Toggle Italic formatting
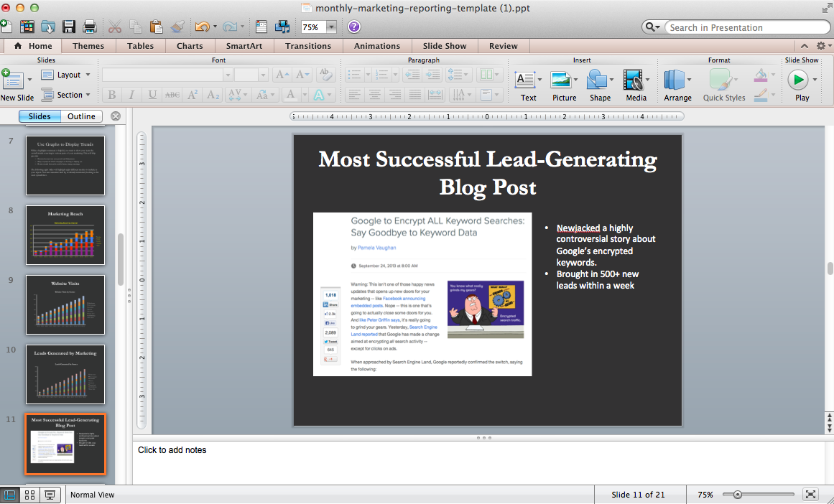The image size is (834, 504). tap(131, 95)
